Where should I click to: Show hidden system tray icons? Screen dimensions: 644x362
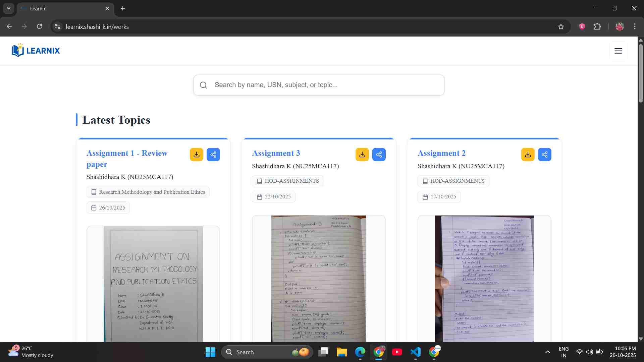(547, 352)
